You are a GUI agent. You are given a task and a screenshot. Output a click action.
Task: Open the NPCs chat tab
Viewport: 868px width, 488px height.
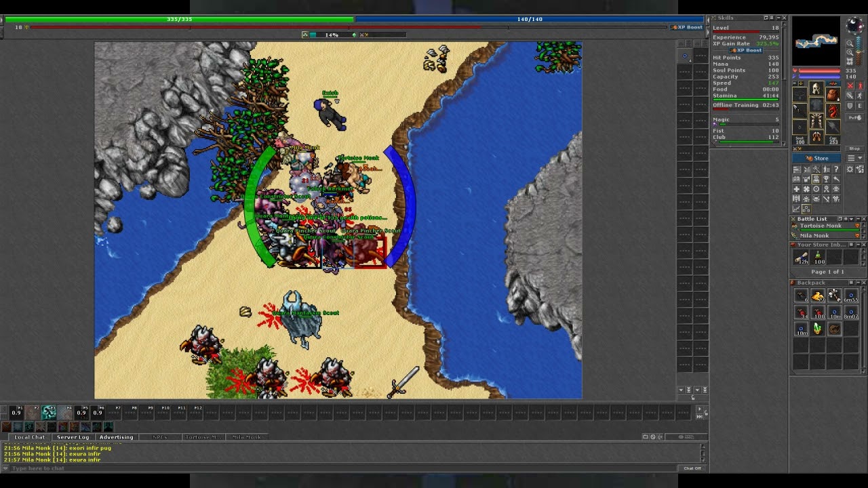(159, 437)
